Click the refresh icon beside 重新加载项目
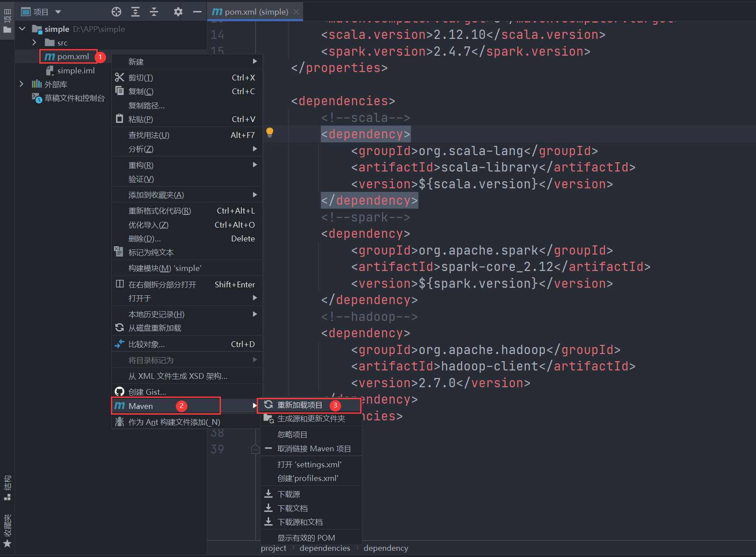Screen dimensions: 756x557 (x=268, y=404)
